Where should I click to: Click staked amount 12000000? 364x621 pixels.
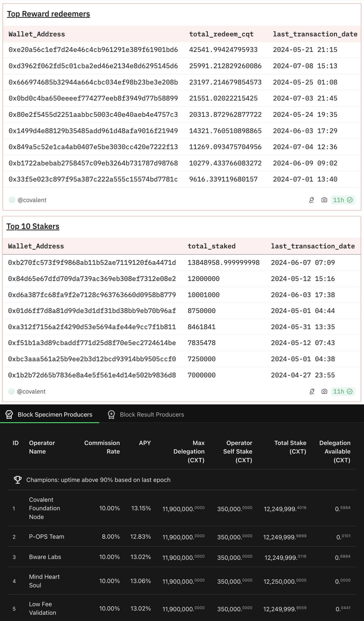coord(204,279)
